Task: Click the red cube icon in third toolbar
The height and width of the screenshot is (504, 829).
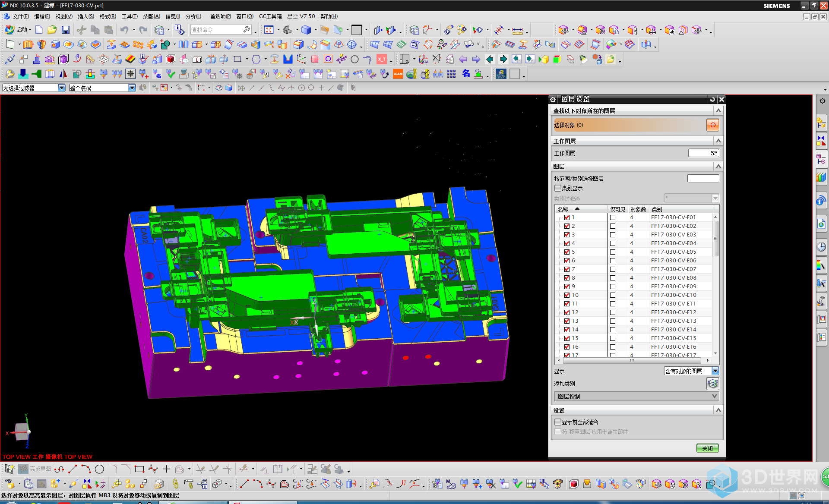Action: (171, 59)
